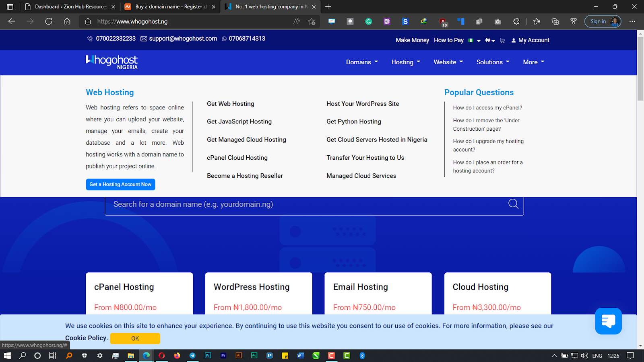Image resolution: width=644 pixels, height=362 pixels.
Task: Open the OneNote Web Clipper extension
Action: point(387,21)
